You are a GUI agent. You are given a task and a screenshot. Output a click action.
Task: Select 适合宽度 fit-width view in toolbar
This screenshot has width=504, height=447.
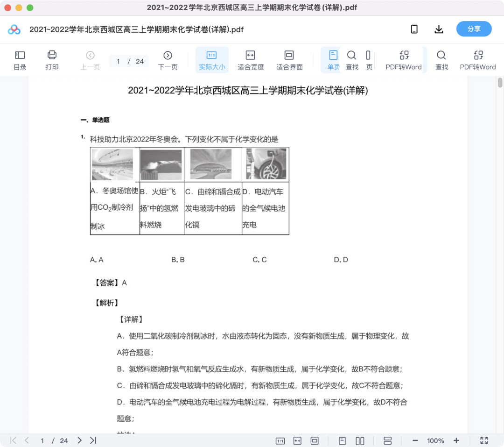tap(251, 60)
